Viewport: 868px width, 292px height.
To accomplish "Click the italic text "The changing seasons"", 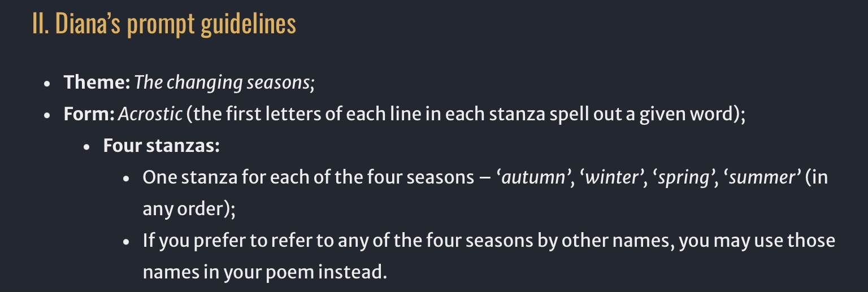I will pos(222,82).
